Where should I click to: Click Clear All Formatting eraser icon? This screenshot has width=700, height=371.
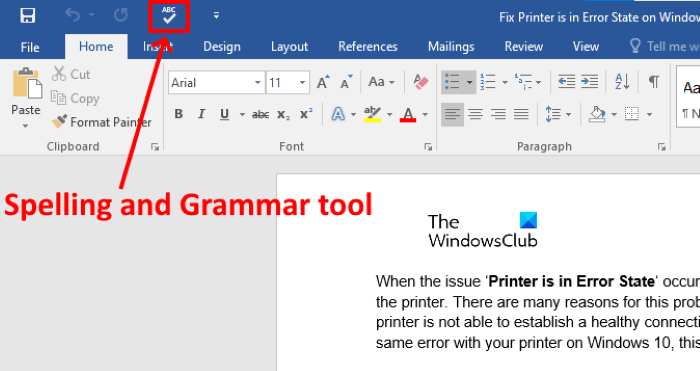(x=421, y=82)
